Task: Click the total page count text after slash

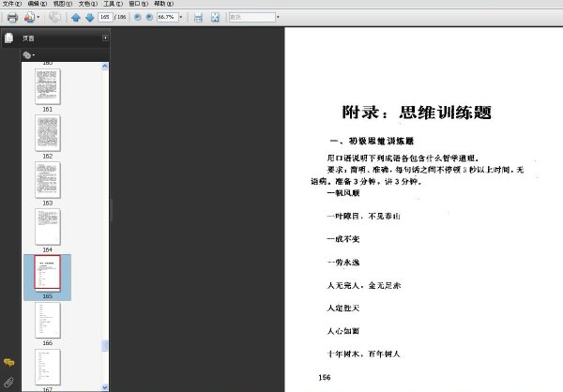Action: click(122, 17)
